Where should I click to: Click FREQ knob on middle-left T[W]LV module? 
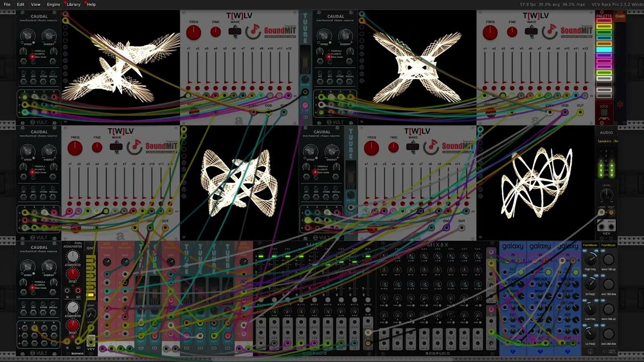(x=75, y=148)
